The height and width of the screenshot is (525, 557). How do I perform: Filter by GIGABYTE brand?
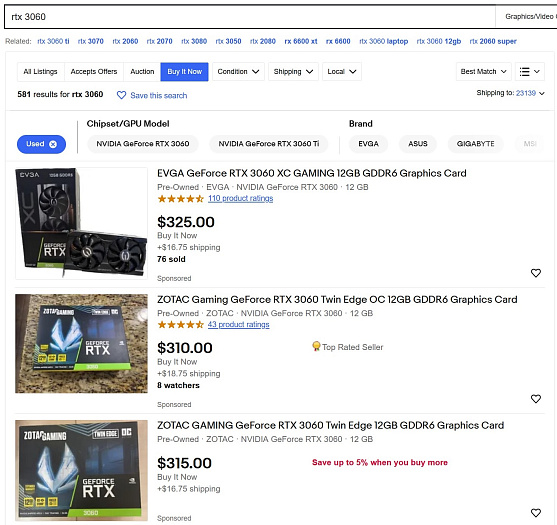click(x=476, y=144)
